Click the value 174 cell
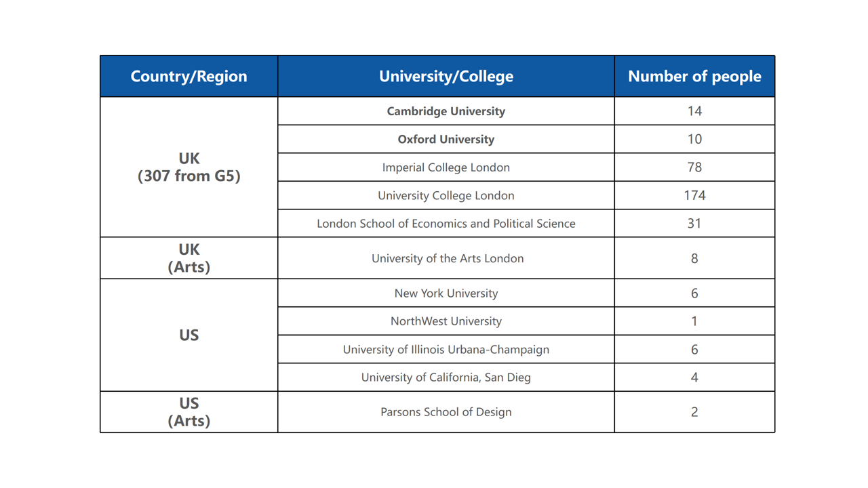The height and width of the screenshot is (488, 868). (694, 195)
